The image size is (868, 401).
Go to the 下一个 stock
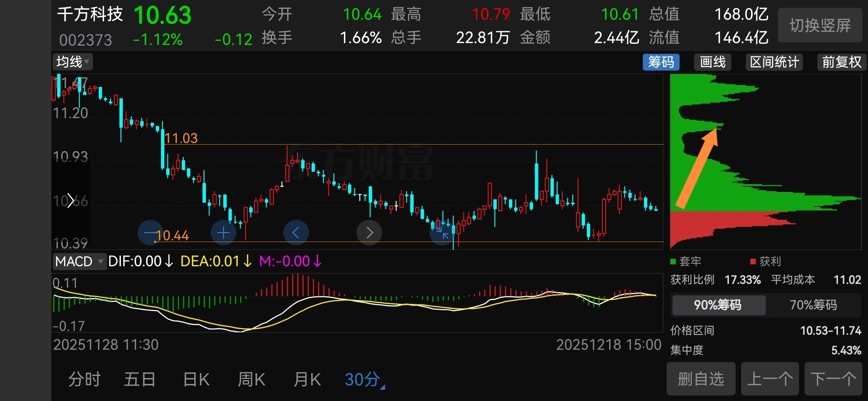tap(833, 379)
